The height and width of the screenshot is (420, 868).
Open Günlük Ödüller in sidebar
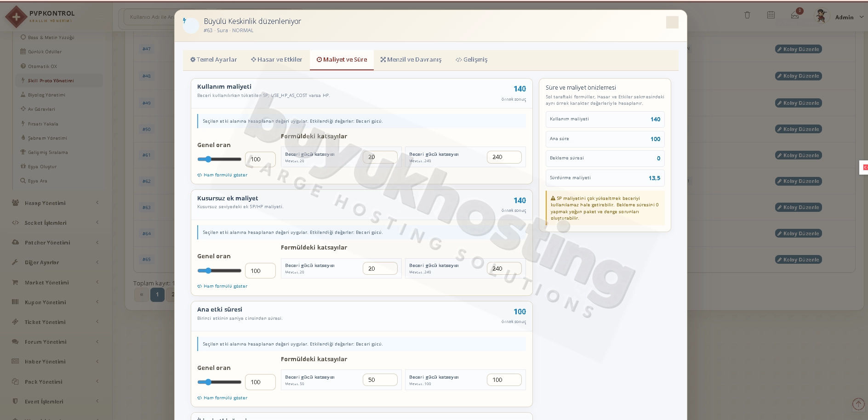click(x=45, y=52)
